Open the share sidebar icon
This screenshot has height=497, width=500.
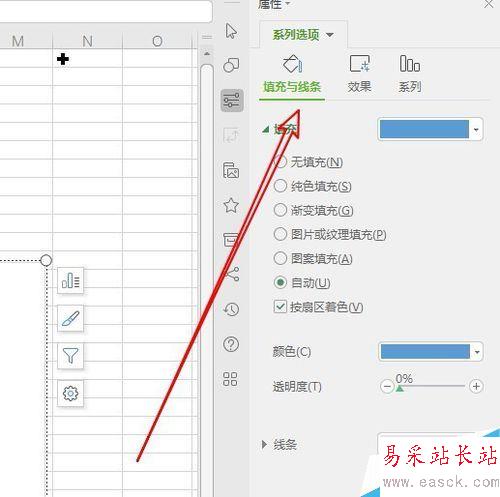pos(232,274)
